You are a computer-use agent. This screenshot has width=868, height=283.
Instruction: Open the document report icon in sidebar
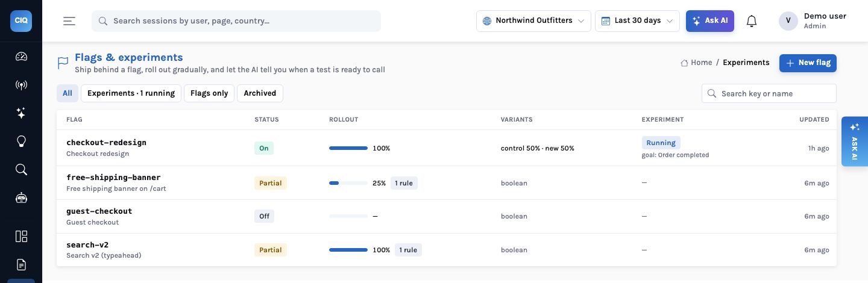21,264
